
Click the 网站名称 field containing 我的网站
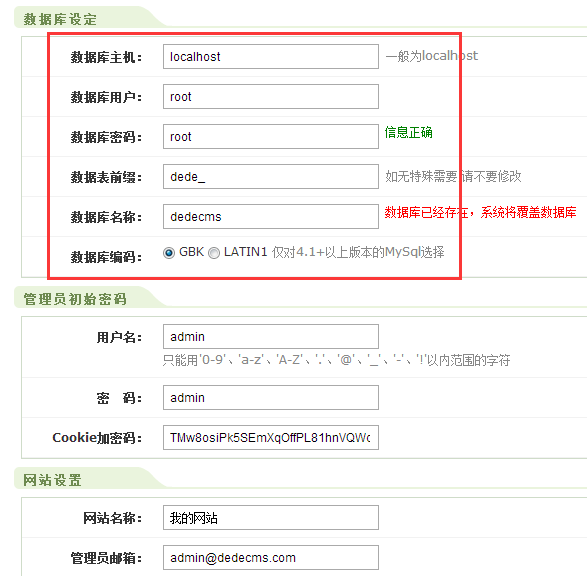tap(271, 518)
